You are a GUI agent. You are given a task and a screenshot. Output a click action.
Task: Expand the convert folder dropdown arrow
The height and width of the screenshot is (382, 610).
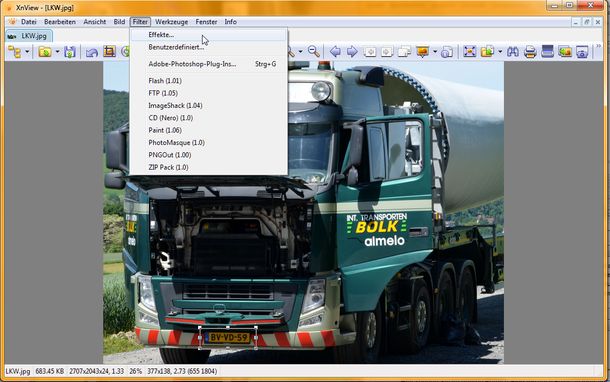pyautogui.click(x=500, y=51)
